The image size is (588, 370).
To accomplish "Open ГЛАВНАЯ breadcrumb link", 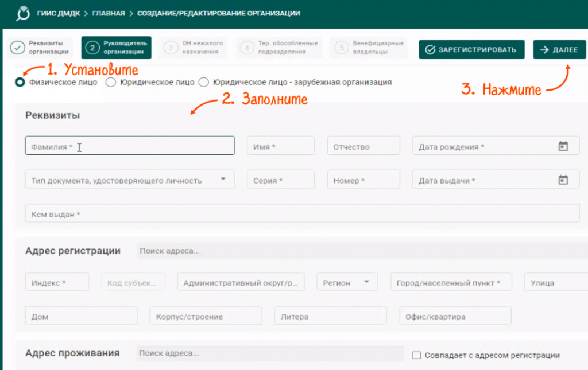I will (108, 13).
